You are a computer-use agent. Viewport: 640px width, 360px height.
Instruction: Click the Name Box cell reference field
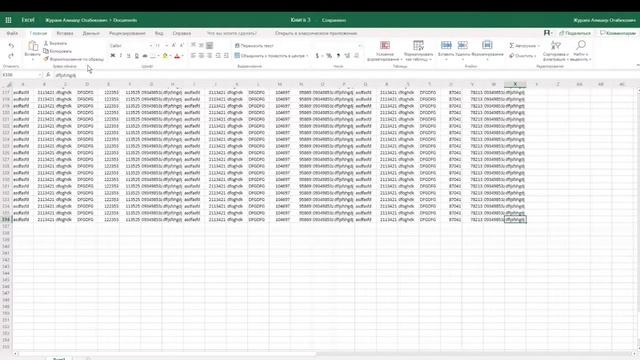(21, 75)
